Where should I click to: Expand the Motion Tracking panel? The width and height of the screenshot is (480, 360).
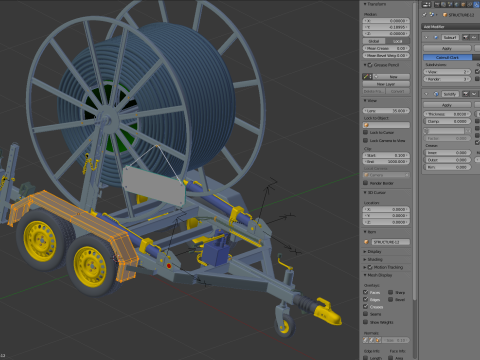tap(365, 267)
